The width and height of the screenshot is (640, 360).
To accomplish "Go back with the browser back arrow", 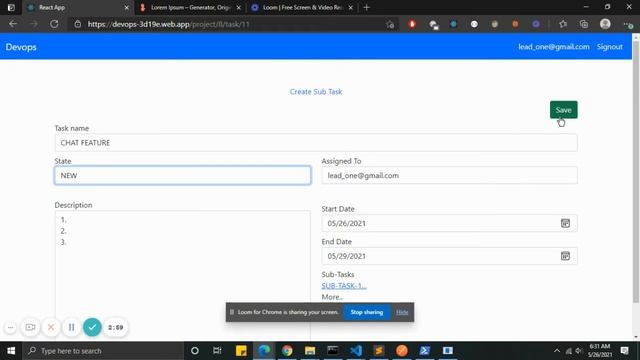I will [13, 24].
